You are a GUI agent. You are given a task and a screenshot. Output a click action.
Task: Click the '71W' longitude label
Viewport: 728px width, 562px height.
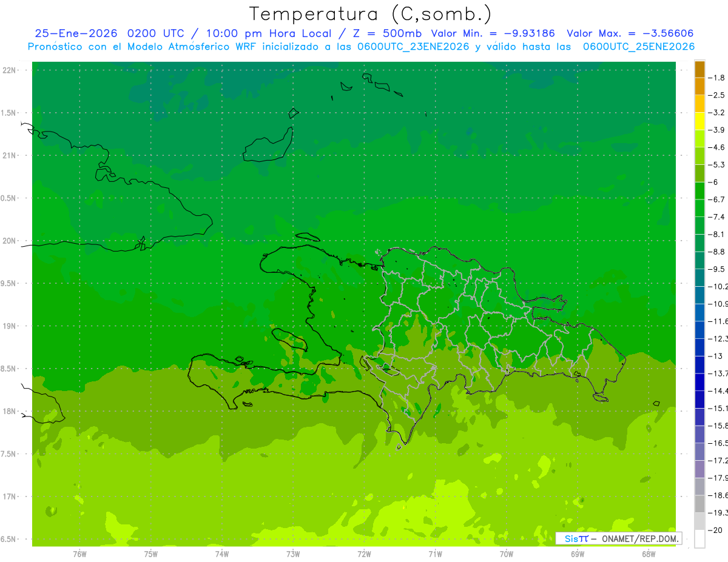[435, 554]
